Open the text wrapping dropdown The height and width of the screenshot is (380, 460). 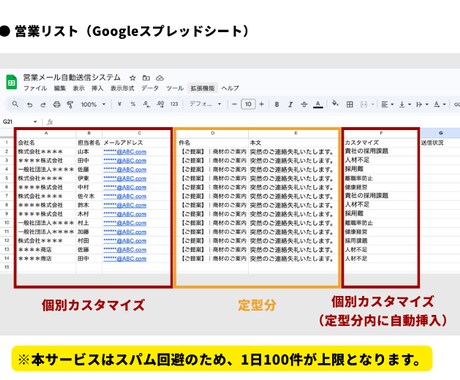[x=422, y=105]
